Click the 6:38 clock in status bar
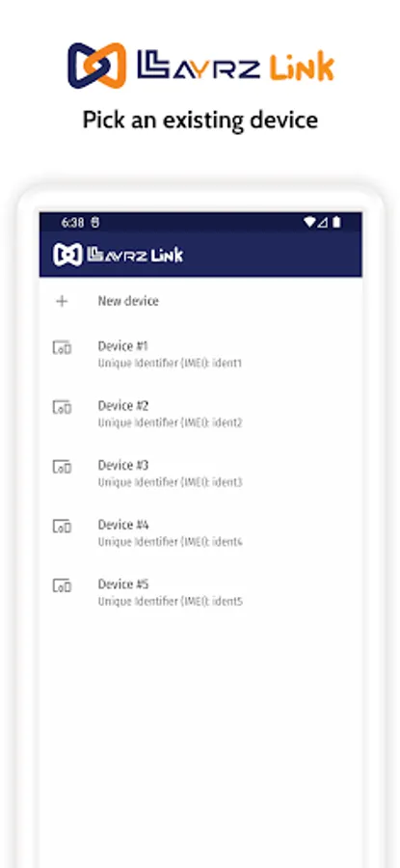This screenshot has width=400, height=868. point(72,223)
